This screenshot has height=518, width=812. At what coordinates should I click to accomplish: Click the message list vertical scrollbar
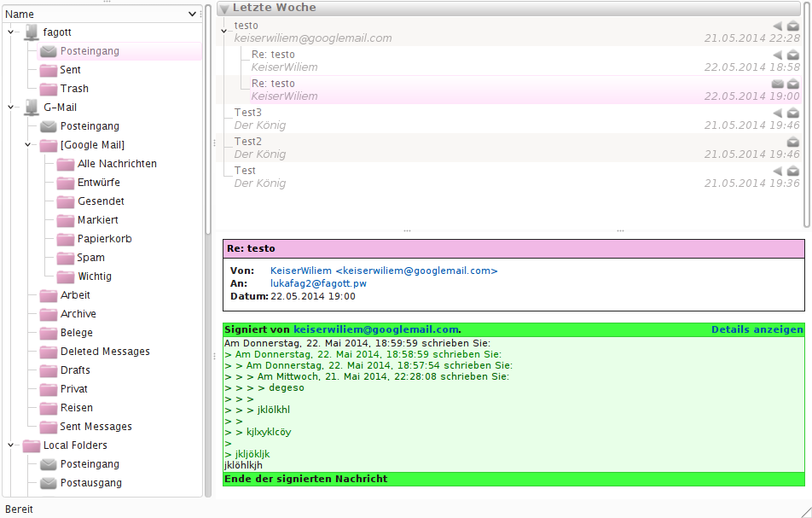tap(807, 115)
